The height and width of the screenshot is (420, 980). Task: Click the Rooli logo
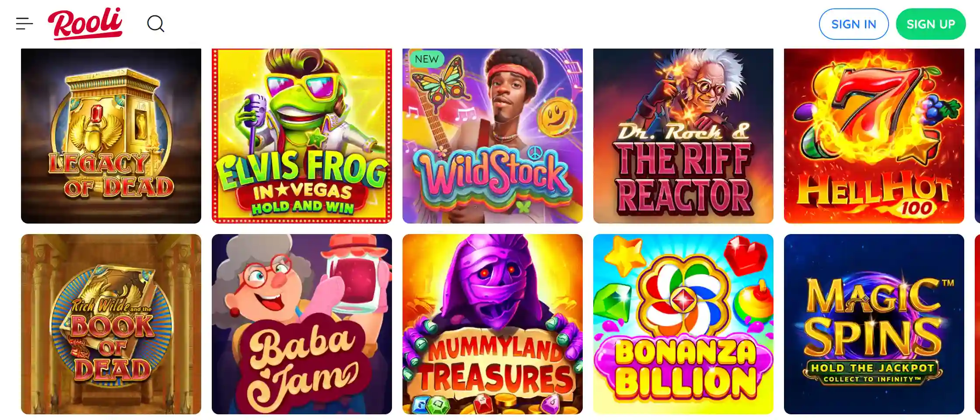click(85, 24)
